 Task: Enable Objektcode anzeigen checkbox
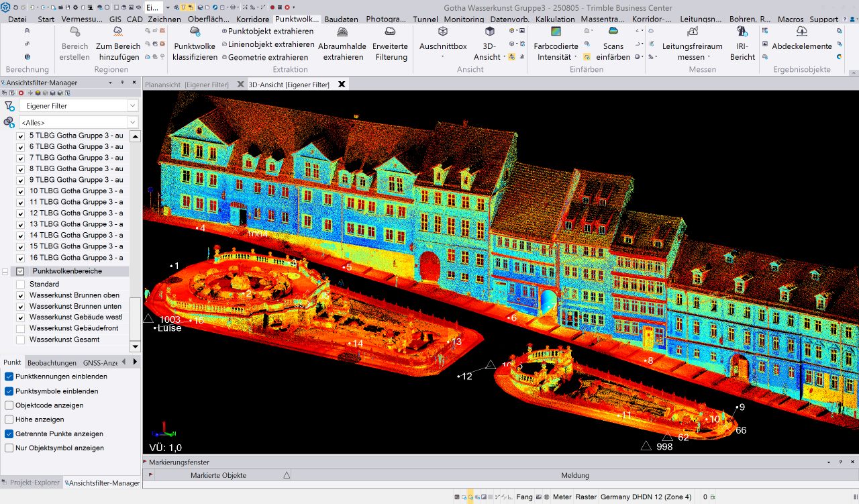coord(9,405)
